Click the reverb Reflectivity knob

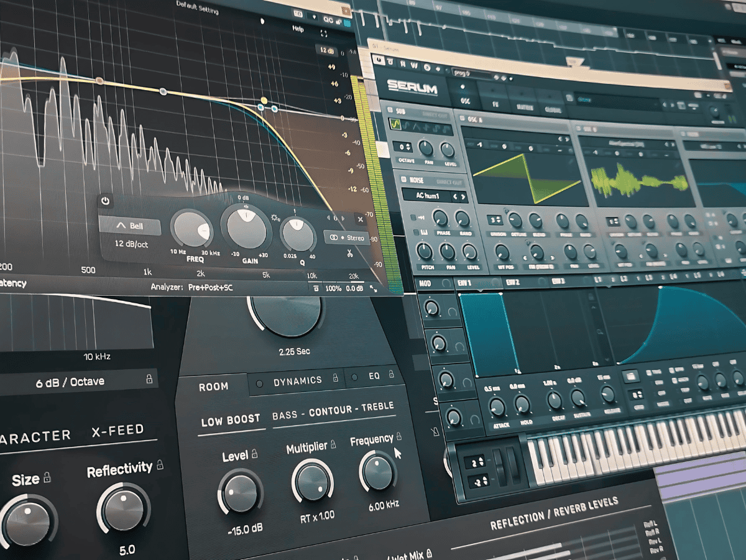pos(123,510)
